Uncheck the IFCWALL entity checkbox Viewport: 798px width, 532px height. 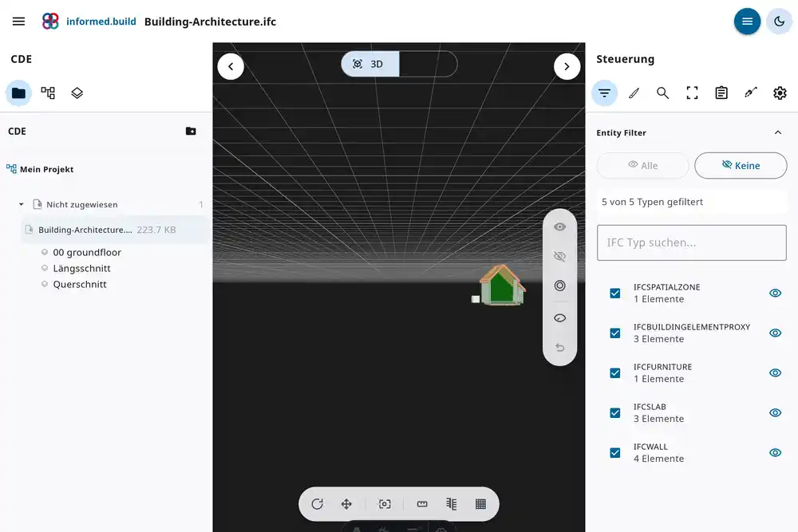pos(614,452)
